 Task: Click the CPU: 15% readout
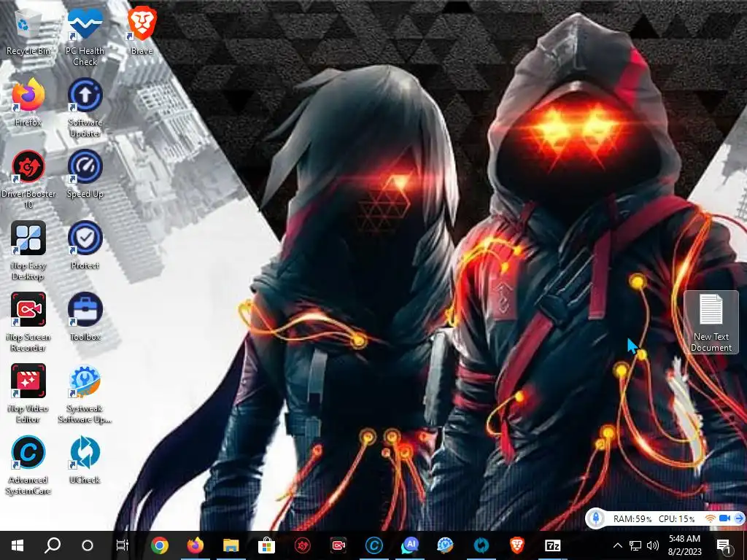point(676,519)
